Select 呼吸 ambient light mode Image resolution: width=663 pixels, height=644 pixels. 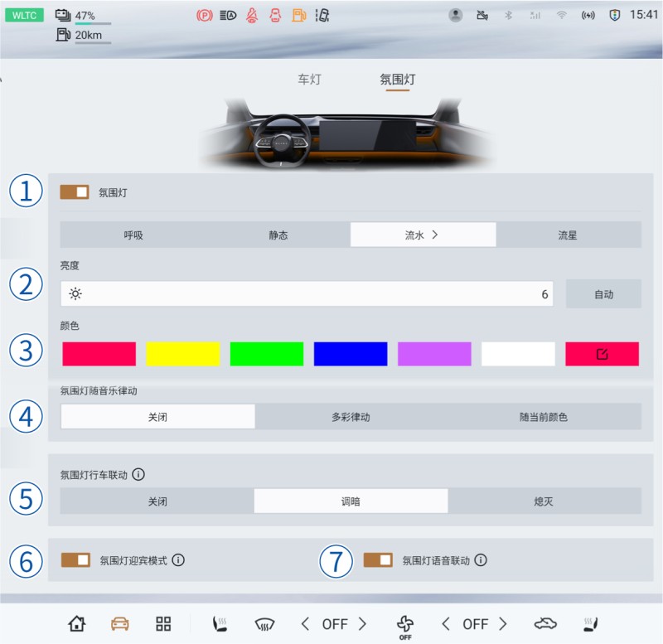point(133,235)
